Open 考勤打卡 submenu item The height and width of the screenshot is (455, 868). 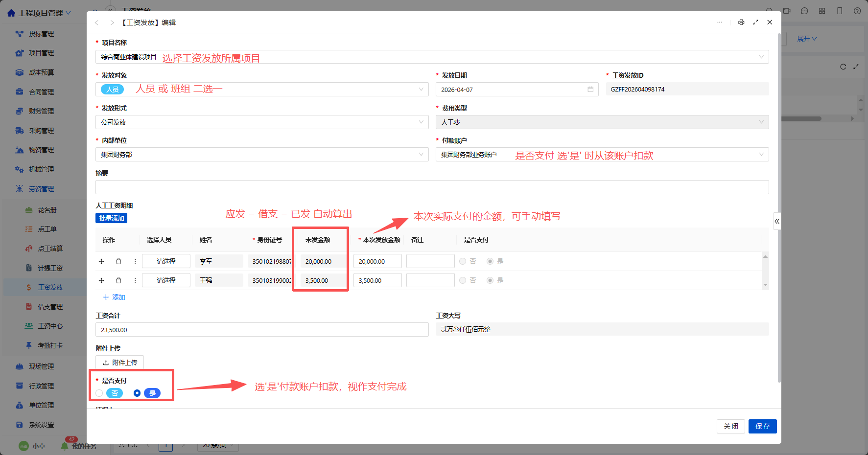pyautogui.click(x=50, y=345)
